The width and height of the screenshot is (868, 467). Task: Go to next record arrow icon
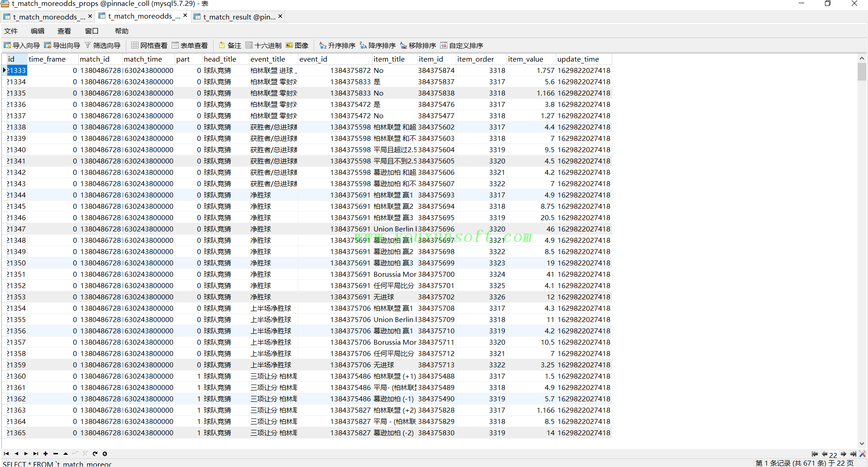[26, 453]
